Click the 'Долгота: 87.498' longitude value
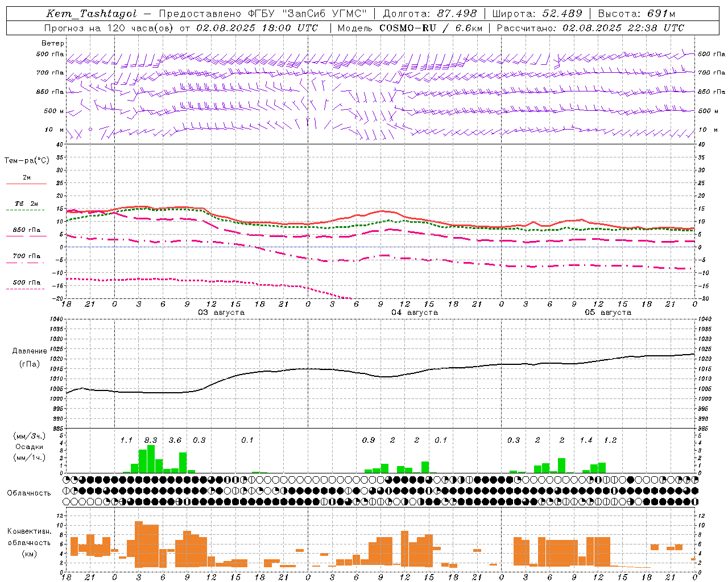The width and height of the screenshot is (728, 582). (x=430, y=14)
